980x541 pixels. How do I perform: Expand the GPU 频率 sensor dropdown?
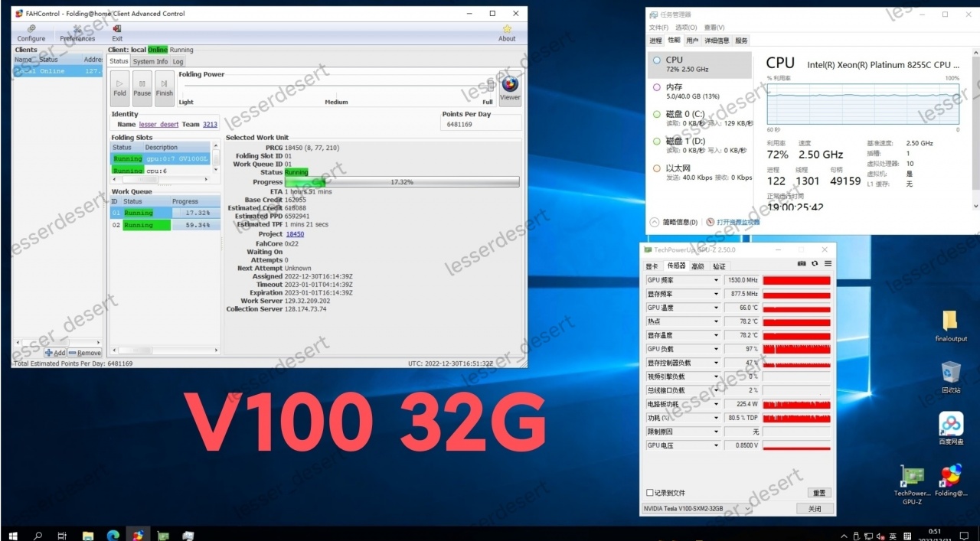coord(717,280)
